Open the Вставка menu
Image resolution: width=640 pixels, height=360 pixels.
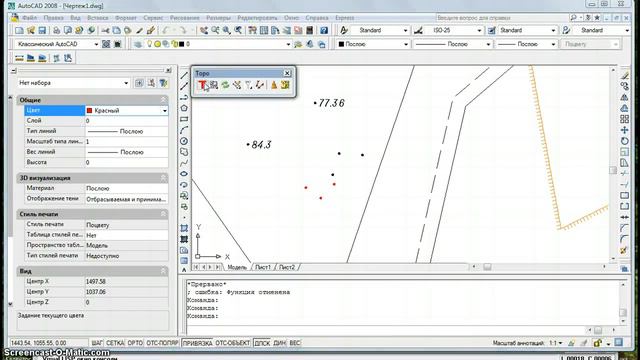(x=98, y=18)
